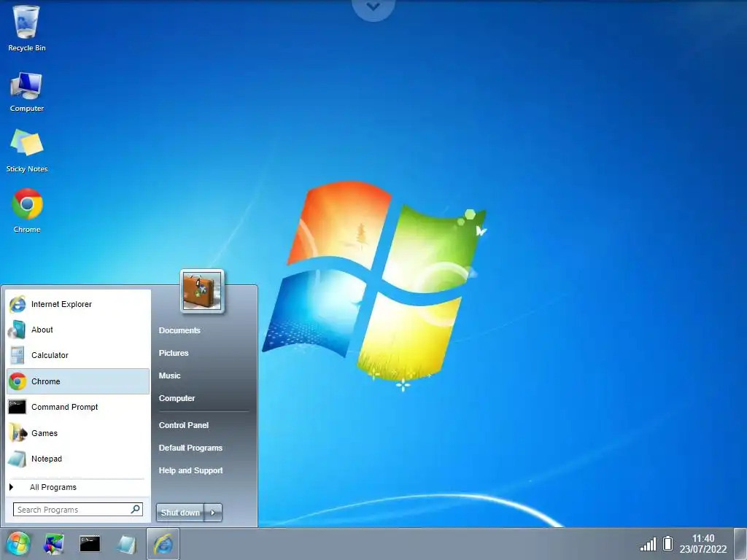This screenshot has height=560, width=747.
Task: Click the clock showing 11:40
Action: click(703, 538)
